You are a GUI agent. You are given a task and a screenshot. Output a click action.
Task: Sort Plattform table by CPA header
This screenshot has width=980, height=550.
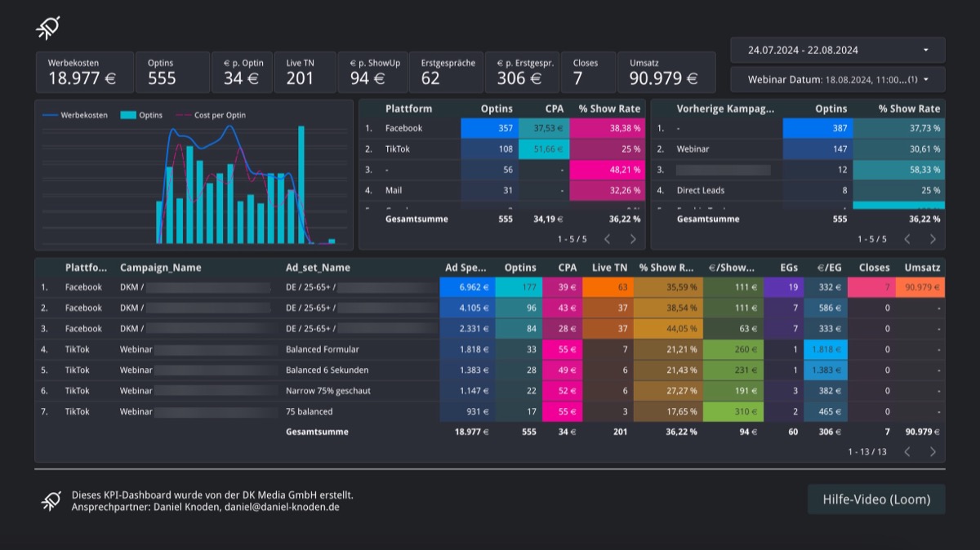(x=554, y=109)
